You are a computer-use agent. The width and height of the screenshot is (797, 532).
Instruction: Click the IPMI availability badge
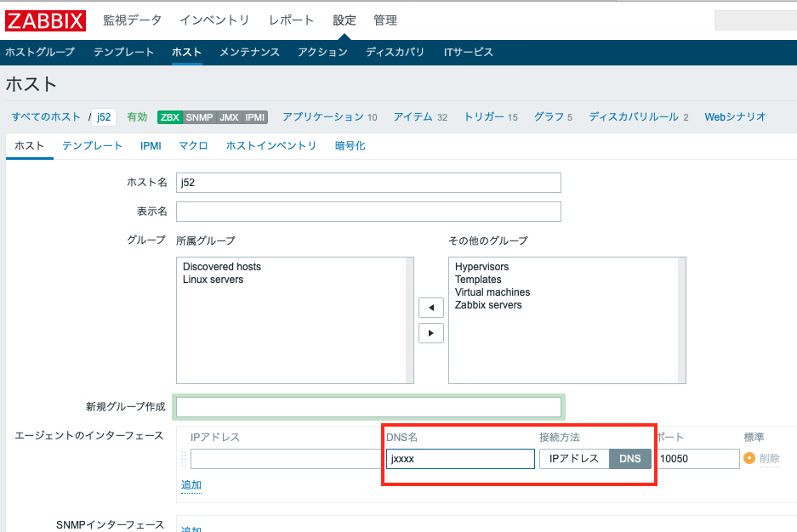point(255,117)
